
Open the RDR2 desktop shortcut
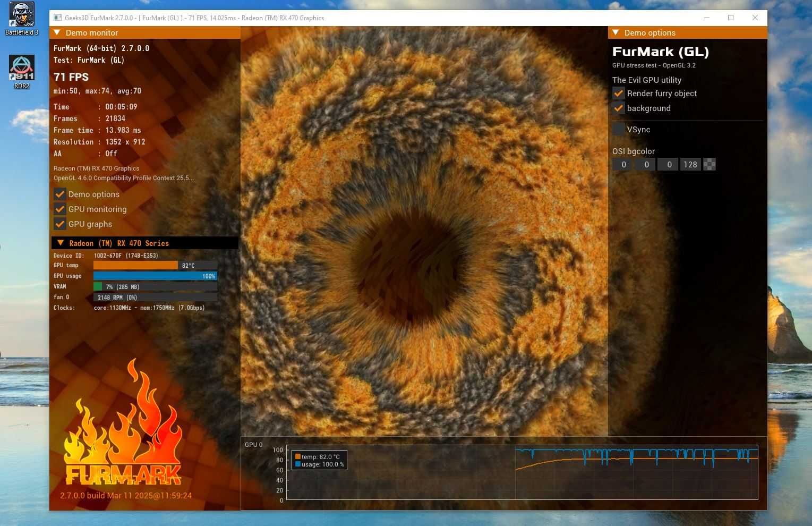22,72
